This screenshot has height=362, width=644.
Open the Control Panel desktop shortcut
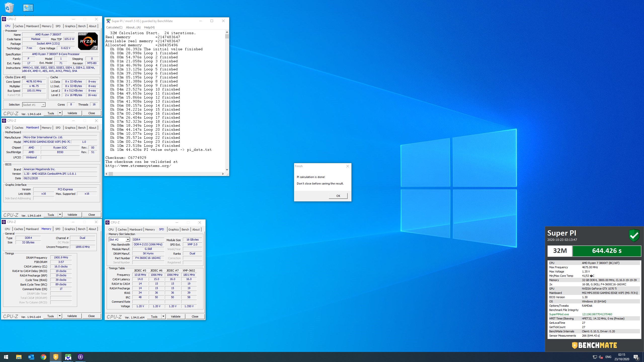click(x=28, y=8)
